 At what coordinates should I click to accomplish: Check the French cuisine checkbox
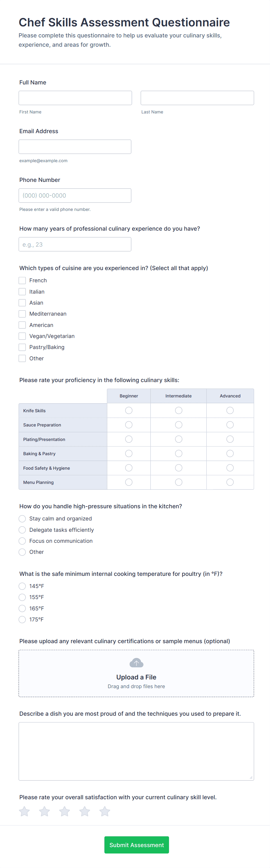(22, 280)
